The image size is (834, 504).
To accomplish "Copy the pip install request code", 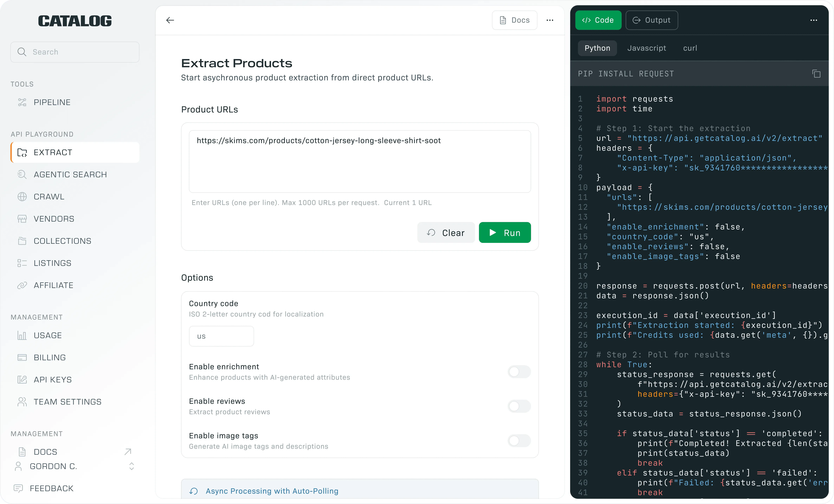I will (x=816, y=74).
